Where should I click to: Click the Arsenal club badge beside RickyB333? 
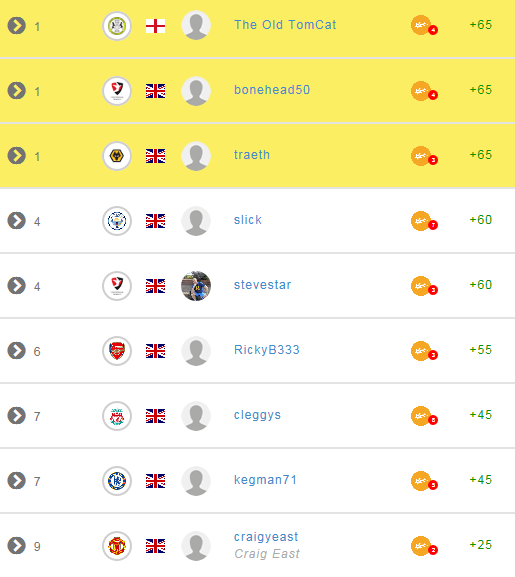(x=117, y=351)
